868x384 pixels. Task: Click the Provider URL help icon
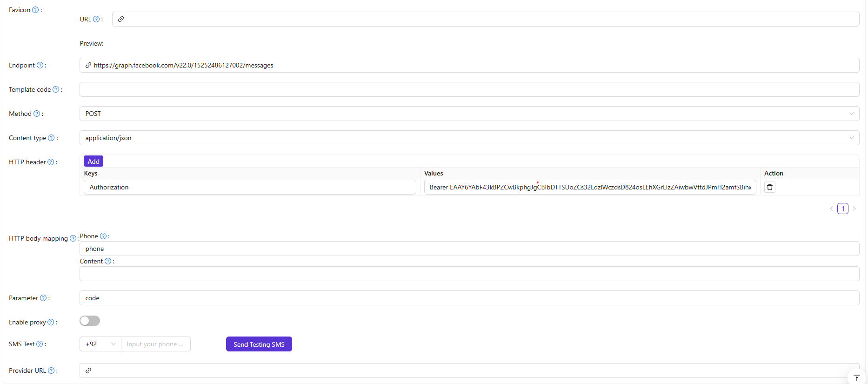51,371
